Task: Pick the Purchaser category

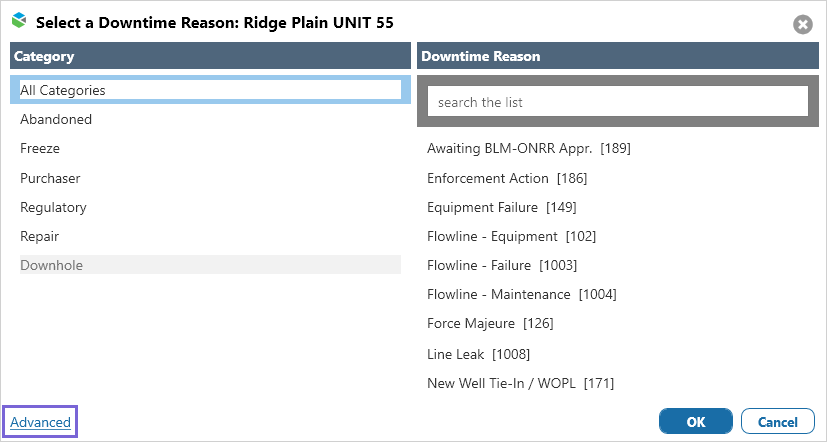Action: pyautogui.click(x=50, y=178)
